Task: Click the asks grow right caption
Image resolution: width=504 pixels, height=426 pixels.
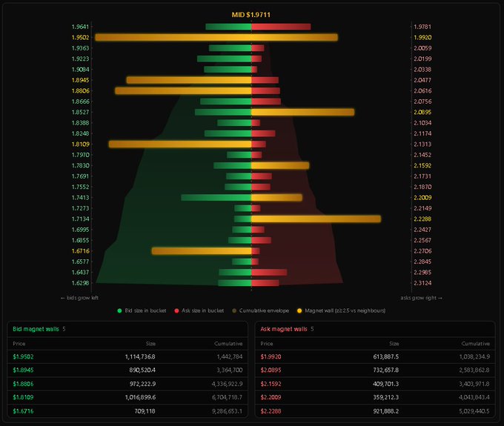Action: pos(422,298)
